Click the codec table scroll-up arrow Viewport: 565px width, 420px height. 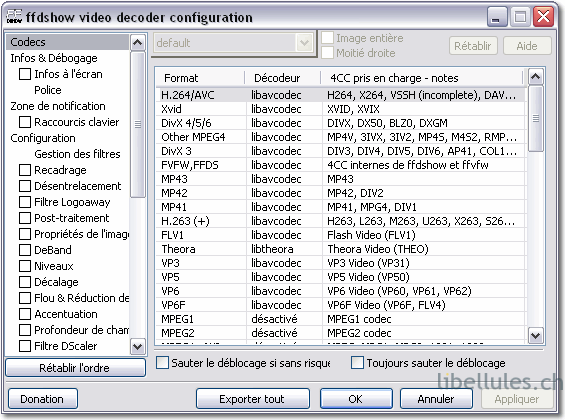pos(535,76)
